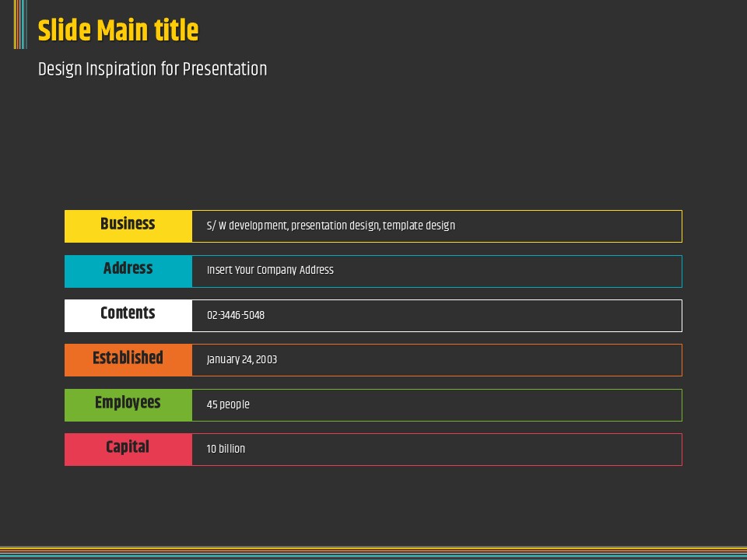The width and height of the screenshot is (747, 560).
Task: Click the "45 people" text
Action: tap(228, 404)
